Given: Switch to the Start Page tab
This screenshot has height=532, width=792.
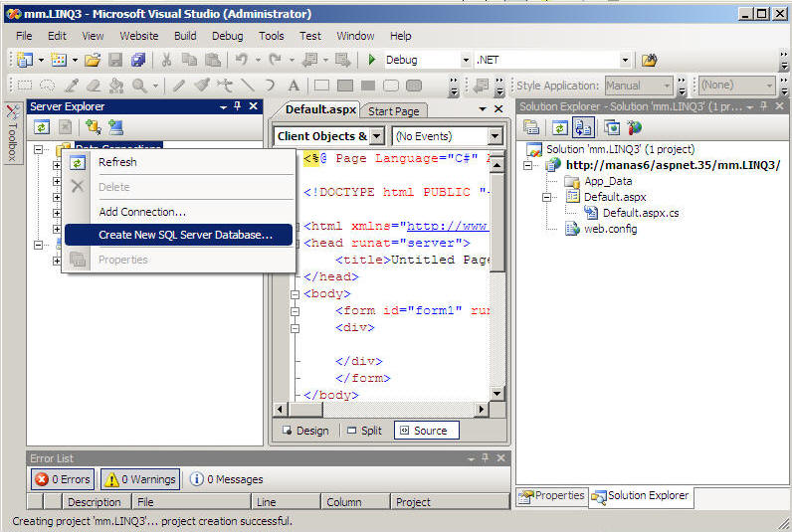Looking at the screenshot, I should pos(393,111).
